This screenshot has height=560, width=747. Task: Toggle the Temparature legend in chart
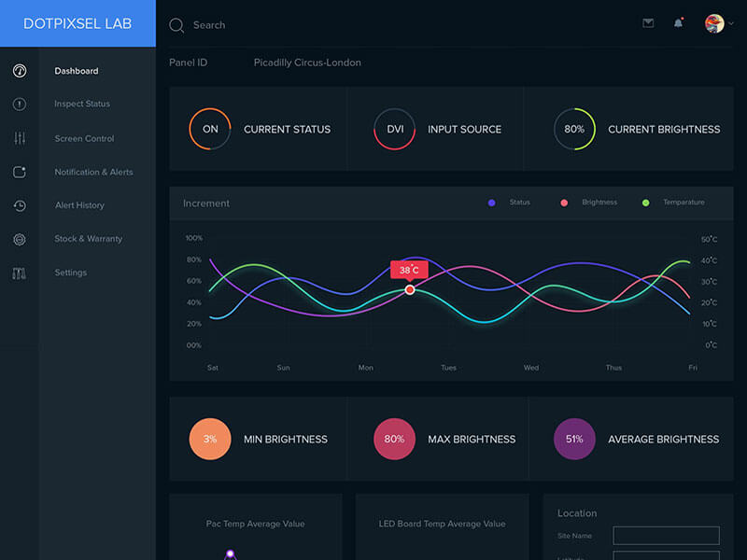[x=674, y=203]
